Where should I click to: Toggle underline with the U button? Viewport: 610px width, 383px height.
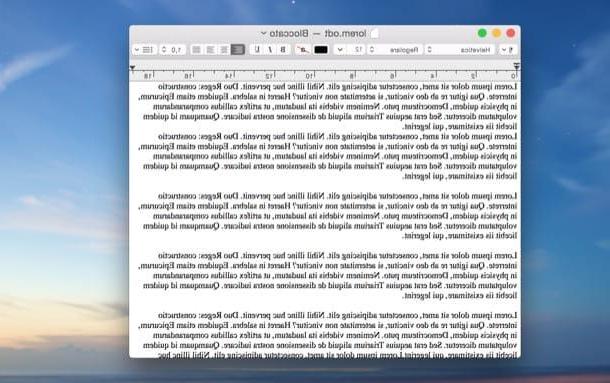click(257, 49)
